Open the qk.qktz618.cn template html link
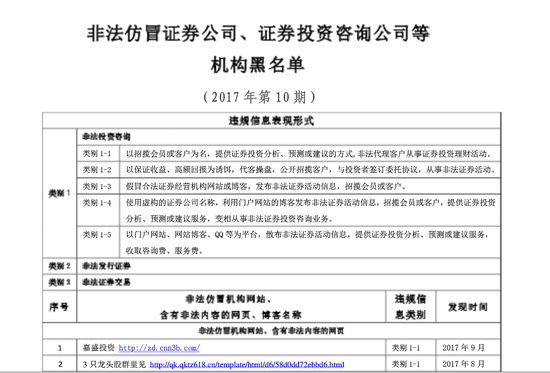 point(247,364)
